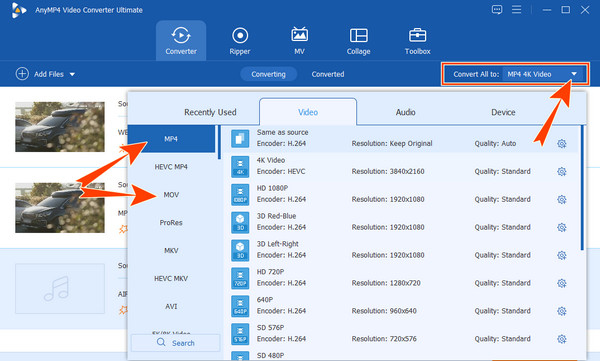This screenshot has width=600, height=361.
Task: Click the Search format field
Action: click(176, 343)
